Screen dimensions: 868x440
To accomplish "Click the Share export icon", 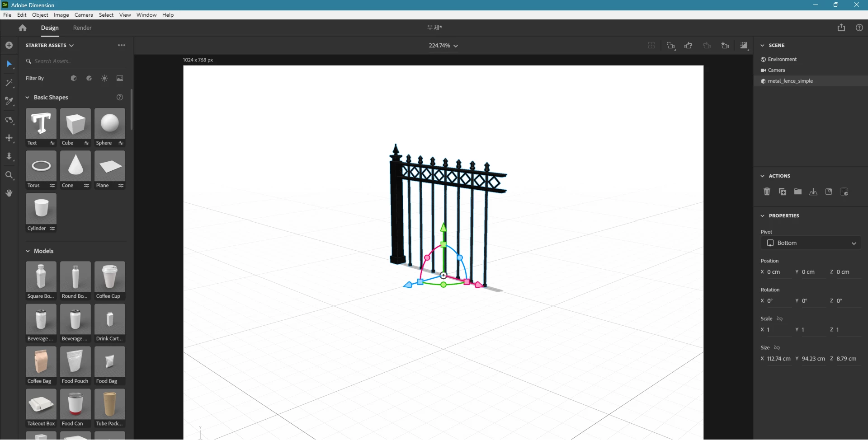I will coord(841,28).
